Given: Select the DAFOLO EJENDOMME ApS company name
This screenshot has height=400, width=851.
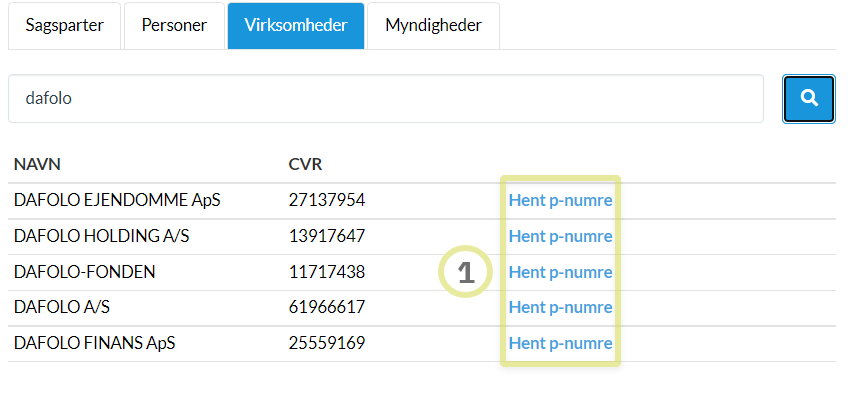Looking at the screenshot, I should click(x=116, y=200).
